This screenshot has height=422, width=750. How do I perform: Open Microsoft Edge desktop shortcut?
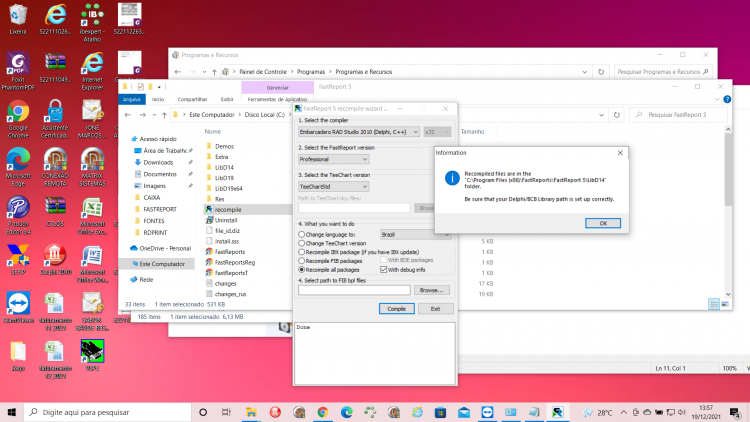pyautogui.click(x=18, y=167)
